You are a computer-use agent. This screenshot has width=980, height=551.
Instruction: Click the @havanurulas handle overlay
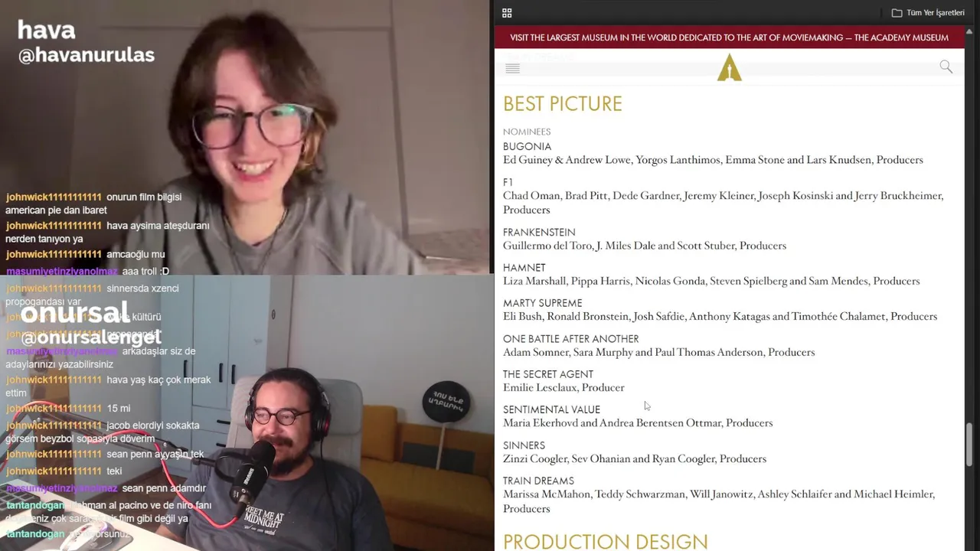point(87,55)
